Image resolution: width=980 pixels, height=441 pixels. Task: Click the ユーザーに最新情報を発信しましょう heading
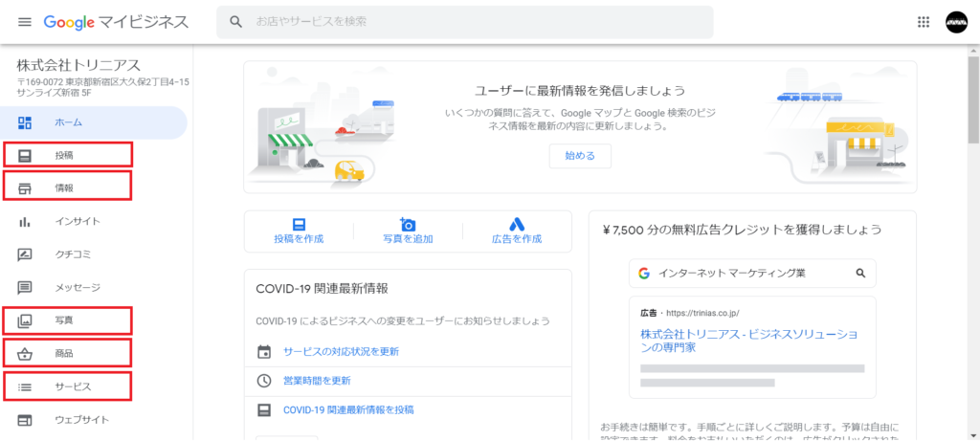tap(580, 91)
